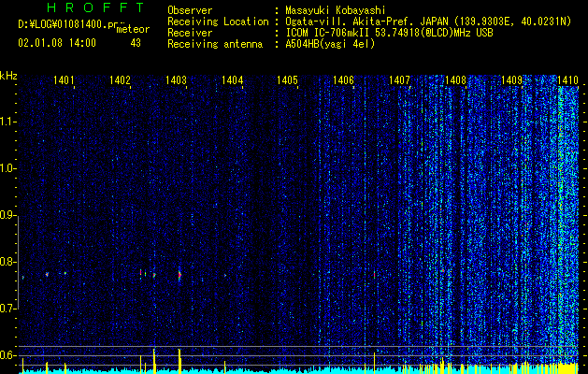Image resolution: width=588 pixels, height=374 pixels.
Task: Select observer name Masayuki Kobayashi
Action: tap(336, 11)
